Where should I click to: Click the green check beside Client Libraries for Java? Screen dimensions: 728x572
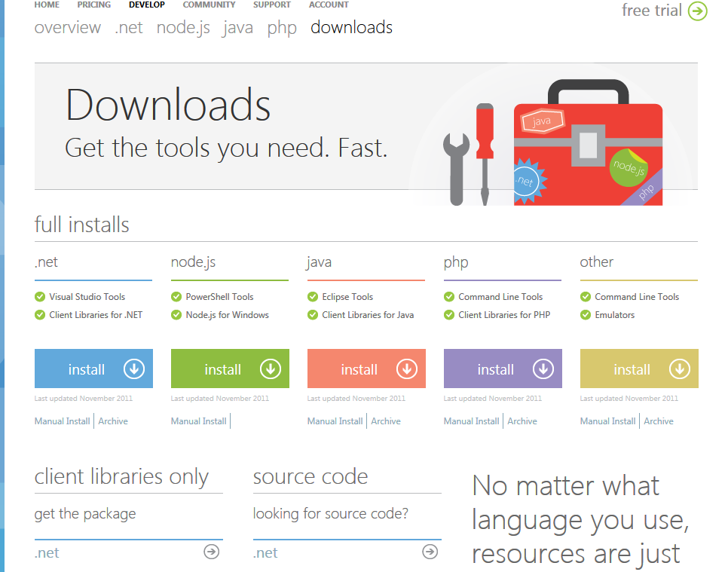313,315
